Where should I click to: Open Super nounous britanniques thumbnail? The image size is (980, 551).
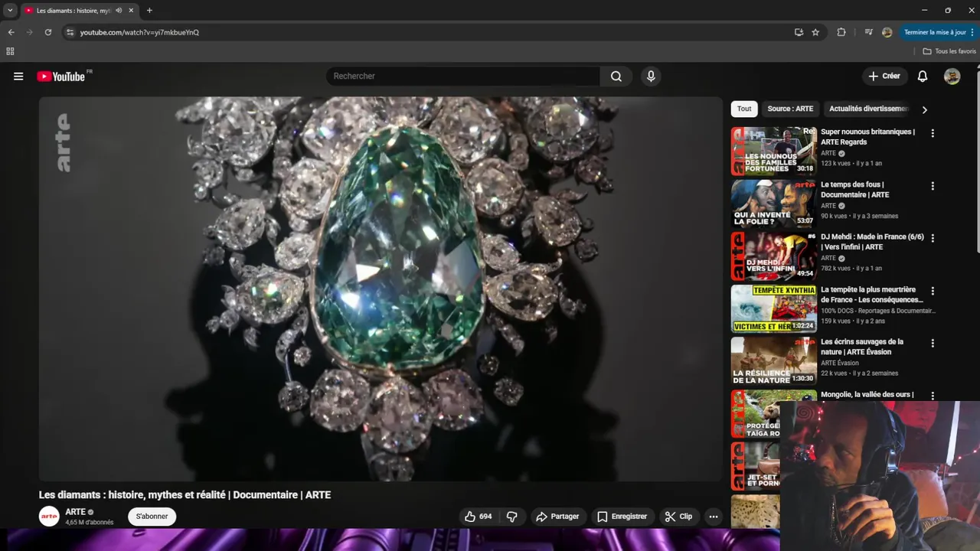coord(773,152)
